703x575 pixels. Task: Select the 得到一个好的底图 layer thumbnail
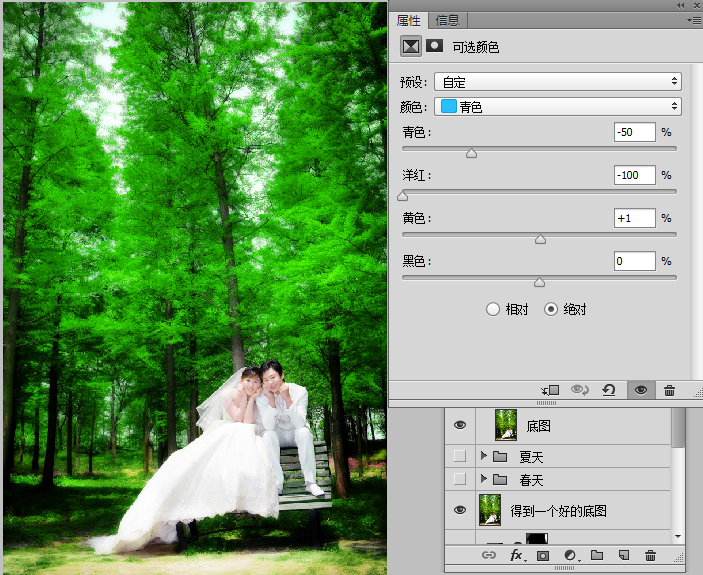tap(490, 510)
